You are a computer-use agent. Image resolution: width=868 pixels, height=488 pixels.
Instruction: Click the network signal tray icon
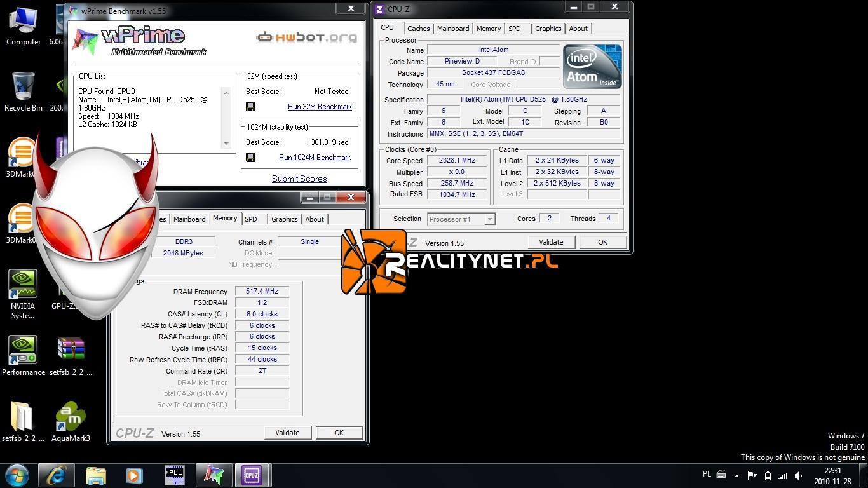(x=783, y=475)
